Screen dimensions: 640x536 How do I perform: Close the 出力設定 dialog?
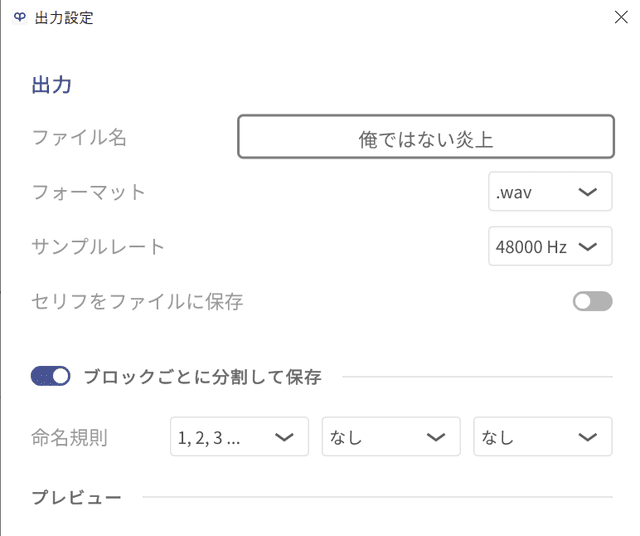tap(621, 17)
